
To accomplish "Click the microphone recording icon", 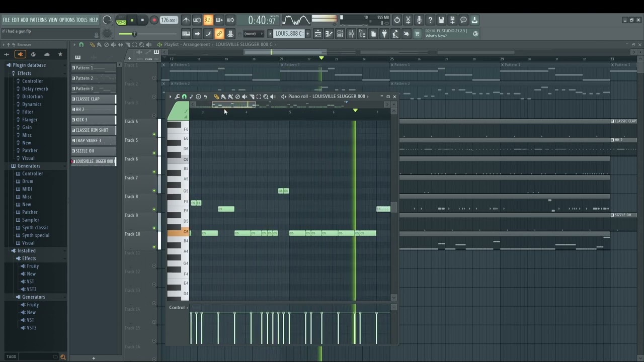I will pyautogui.click(x=419, y=20).
